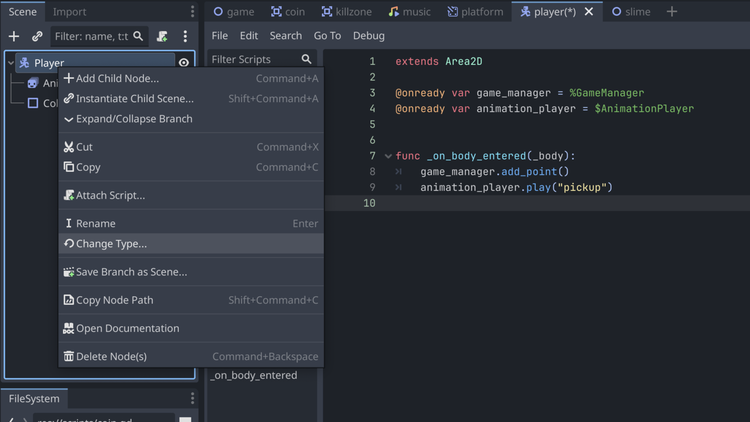This screenshot has height=422, width=750.
Task: Click %GameManager reference on line 3
Action: (607, 93)
